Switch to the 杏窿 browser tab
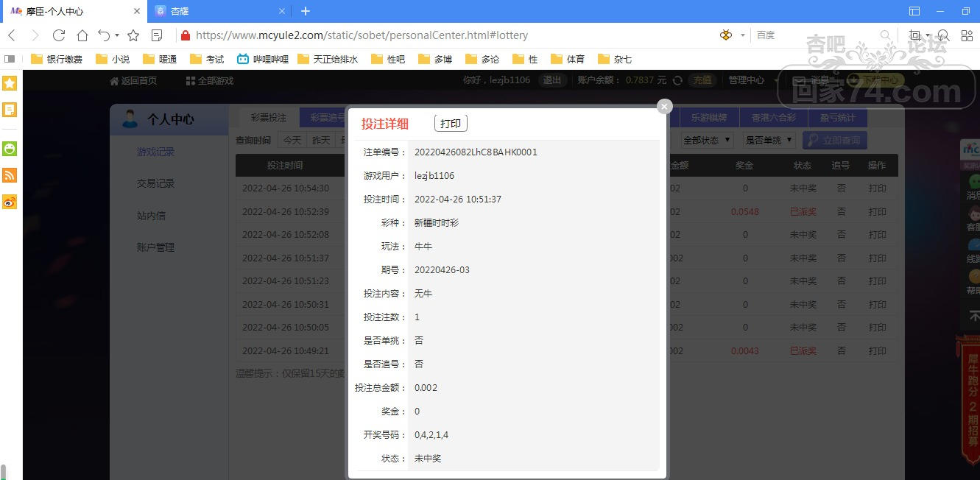 219,11
